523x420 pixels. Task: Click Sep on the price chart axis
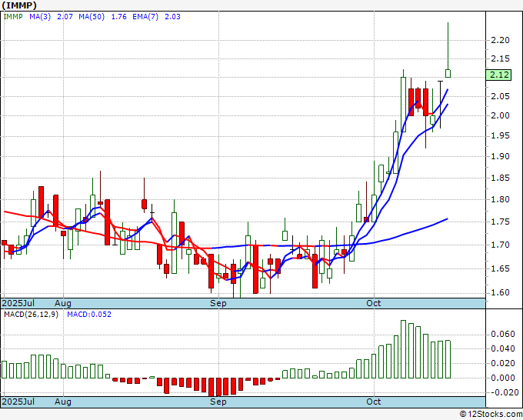click(x=218, y=303)
